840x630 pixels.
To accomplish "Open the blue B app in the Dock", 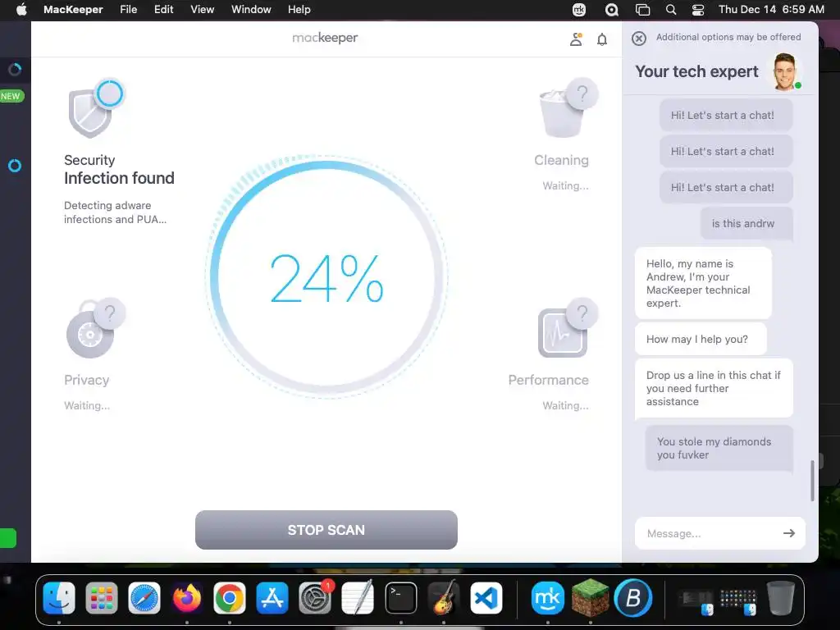I will click(633, 598).
